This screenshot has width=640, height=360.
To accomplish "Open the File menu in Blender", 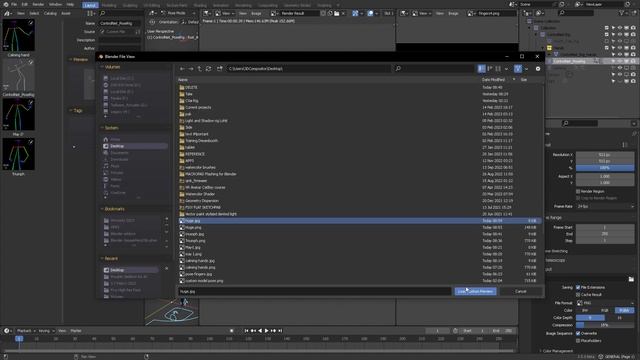I will 14,4.
